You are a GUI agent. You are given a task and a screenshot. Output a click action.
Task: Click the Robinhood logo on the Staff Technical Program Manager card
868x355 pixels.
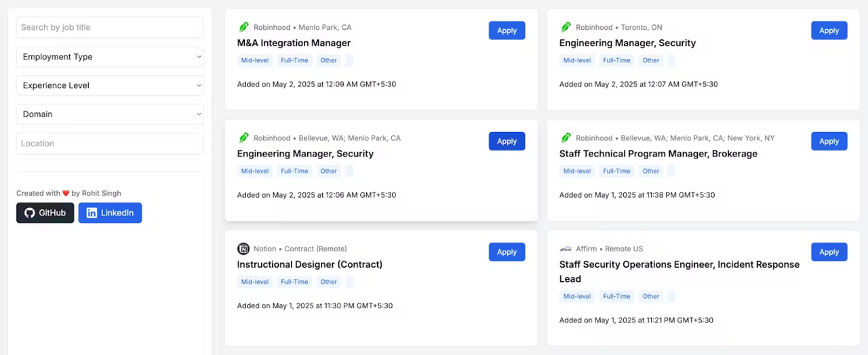click(566, 138)
